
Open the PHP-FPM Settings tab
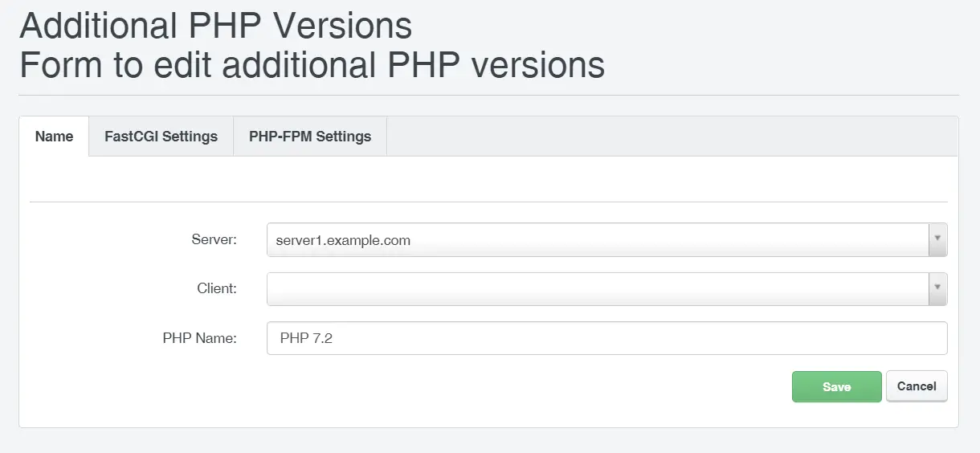click(310, 137)
